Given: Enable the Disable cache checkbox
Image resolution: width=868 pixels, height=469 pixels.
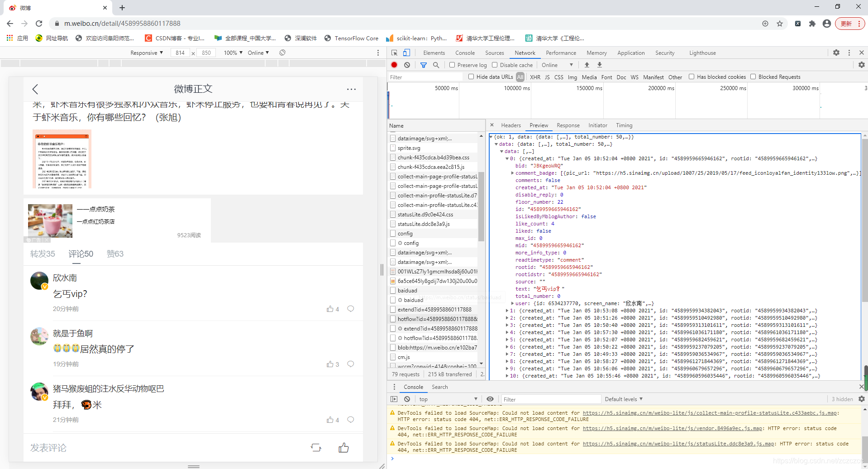Looking at the screenshot, I should [x=495, y=65].
